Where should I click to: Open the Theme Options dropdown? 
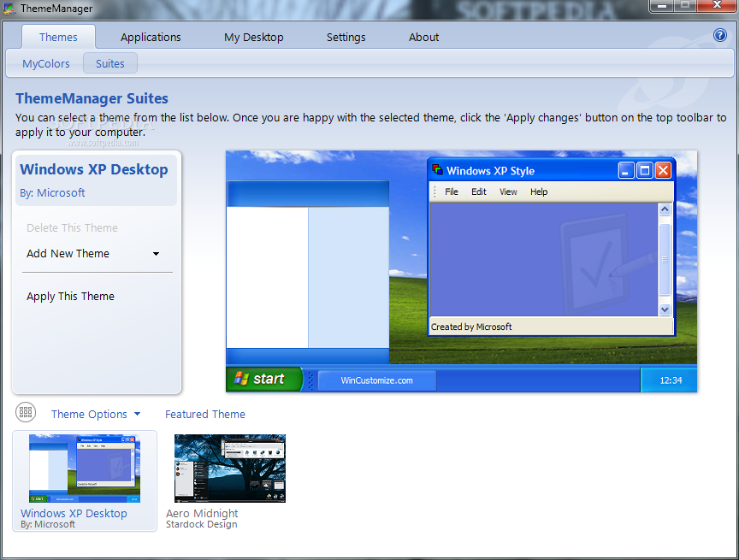(96, 414)
